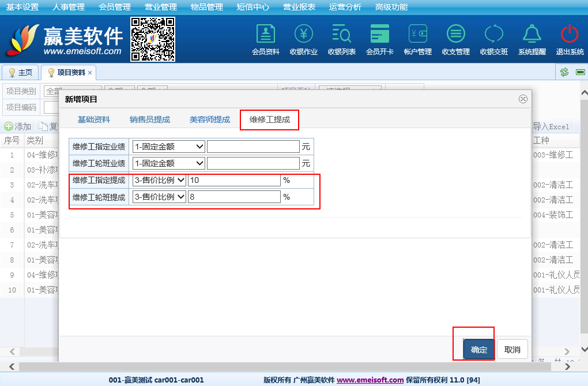The height and width of the screenshot is (386, 588).
Task: Click the 确定 confirm button
Action: click(478, 350)
